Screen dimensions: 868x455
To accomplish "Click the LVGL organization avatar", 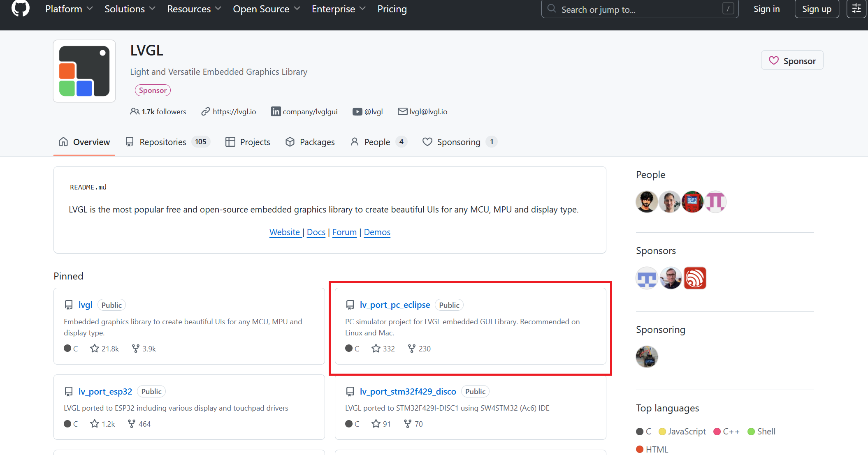I will (x=84, y=71).
